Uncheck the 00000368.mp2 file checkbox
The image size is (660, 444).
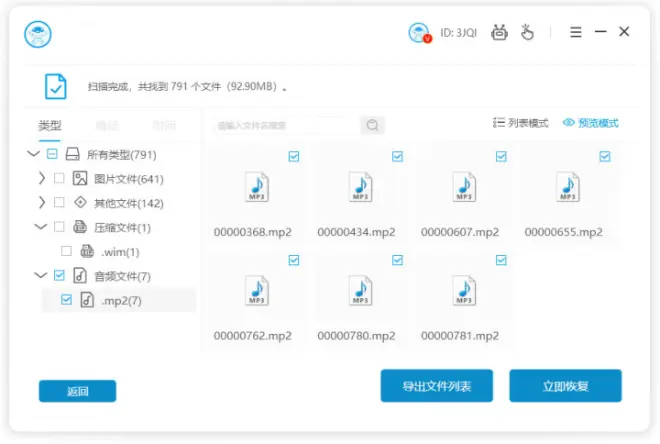pos(294,156)
